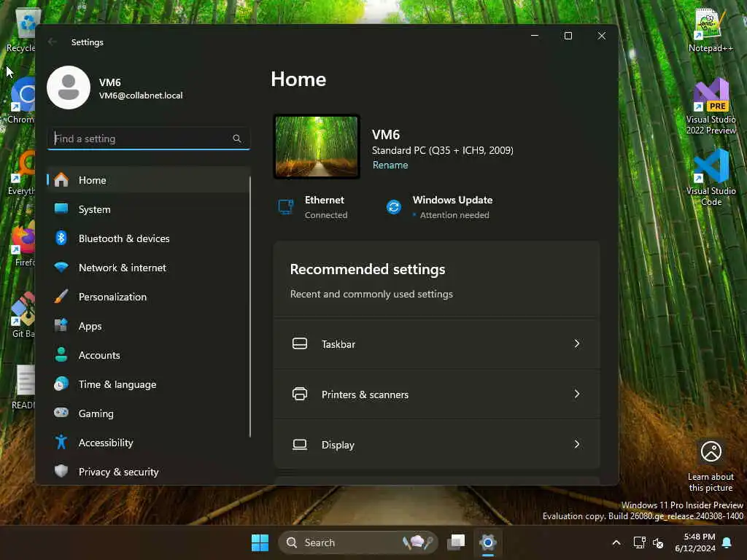The height and width of the screenshot is (560, 747).
Task: Click the taskbar Search box
Action: click(x=357, y=542)
